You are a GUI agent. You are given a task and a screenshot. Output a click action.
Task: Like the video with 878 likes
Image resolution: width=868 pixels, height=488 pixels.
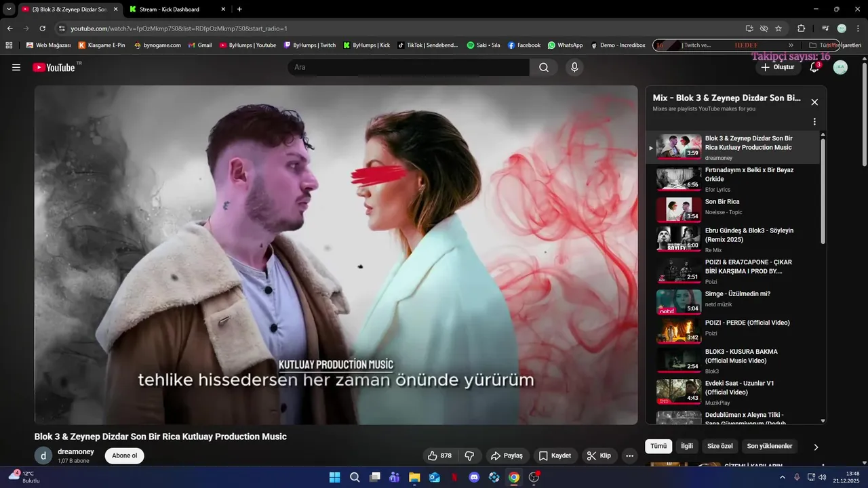coord(439,455)
